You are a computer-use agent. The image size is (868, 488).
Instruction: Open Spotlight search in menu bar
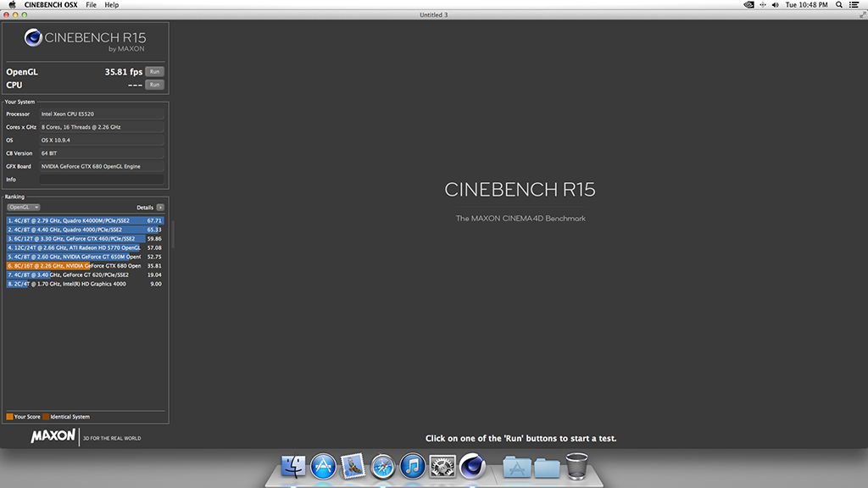tap(839, 5)
